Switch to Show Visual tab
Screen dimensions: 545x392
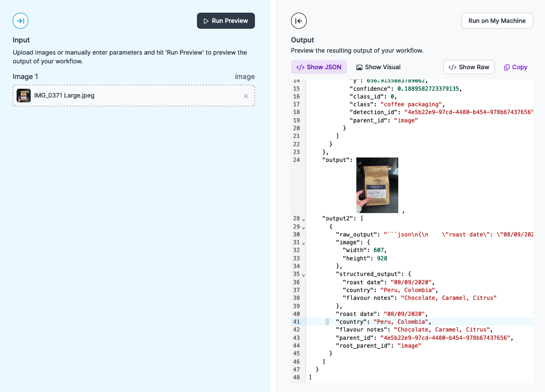[x=378, y=67]
